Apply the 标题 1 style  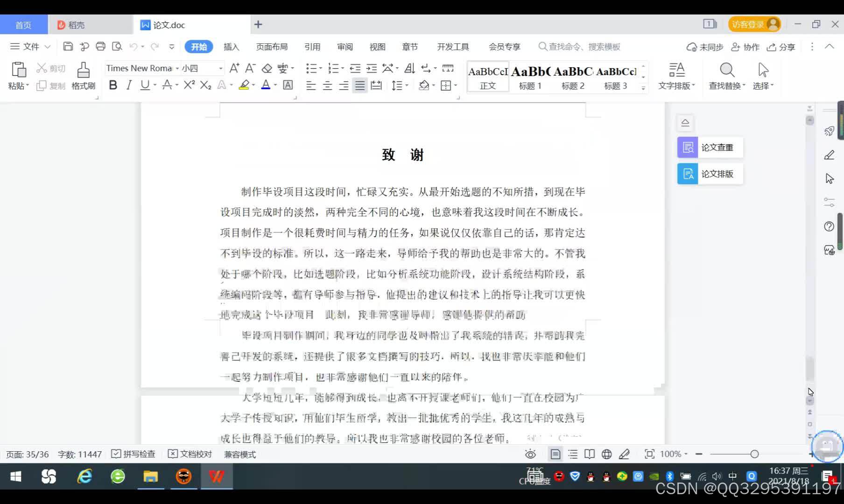[530, 77]
